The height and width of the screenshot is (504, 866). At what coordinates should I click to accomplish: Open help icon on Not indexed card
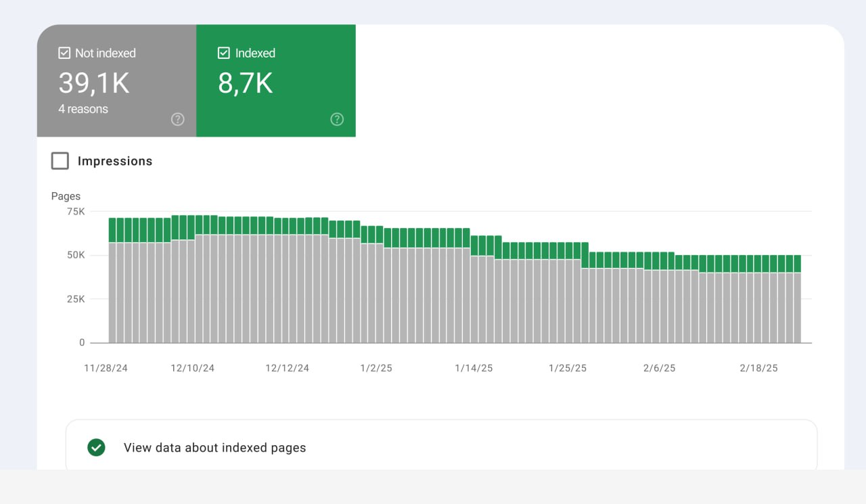coord(177,119)
